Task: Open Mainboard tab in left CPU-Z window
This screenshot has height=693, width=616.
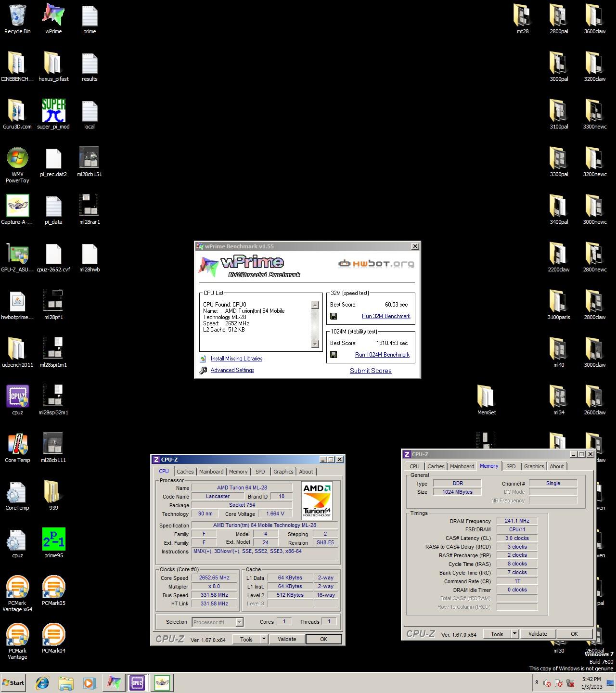Action: (211, 472)
